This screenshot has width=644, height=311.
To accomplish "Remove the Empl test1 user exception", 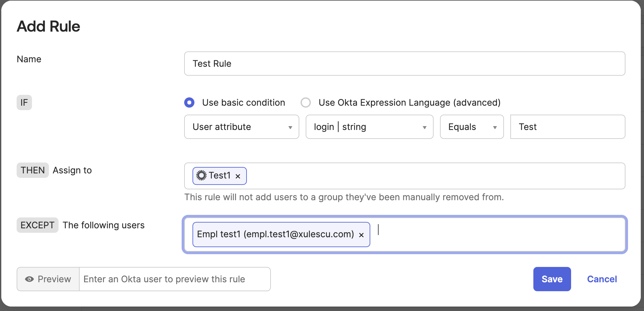I will [362, 234].
